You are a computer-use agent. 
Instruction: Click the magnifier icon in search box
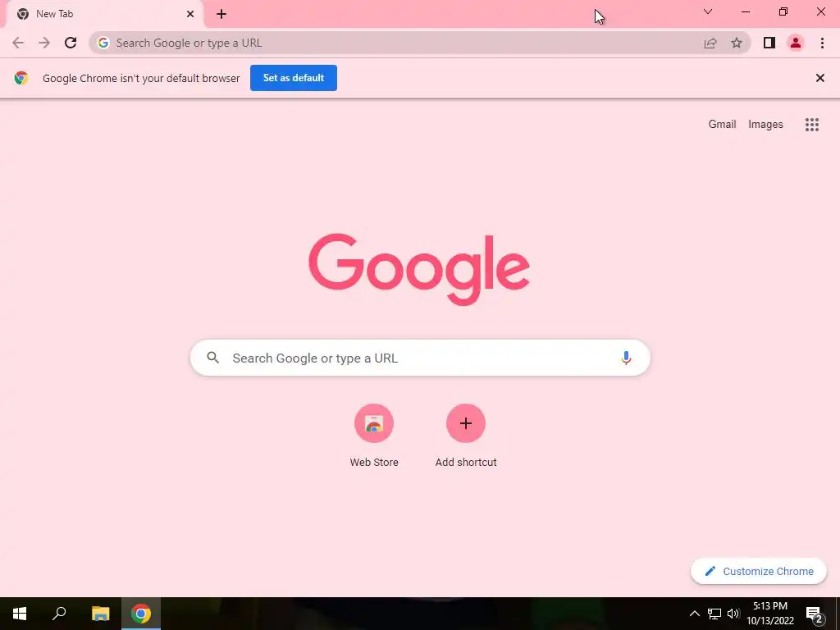(212, 358)
